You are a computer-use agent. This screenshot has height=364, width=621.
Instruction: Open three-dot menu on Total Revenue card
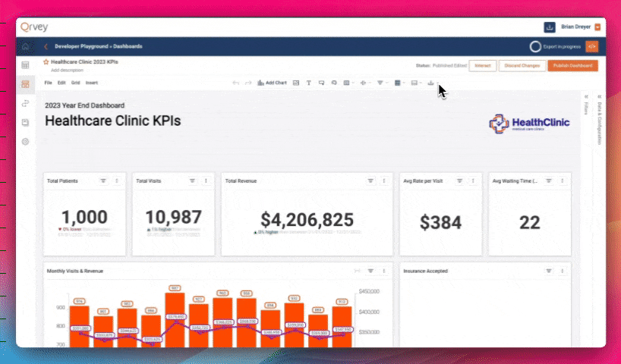[x=384, y=180]
